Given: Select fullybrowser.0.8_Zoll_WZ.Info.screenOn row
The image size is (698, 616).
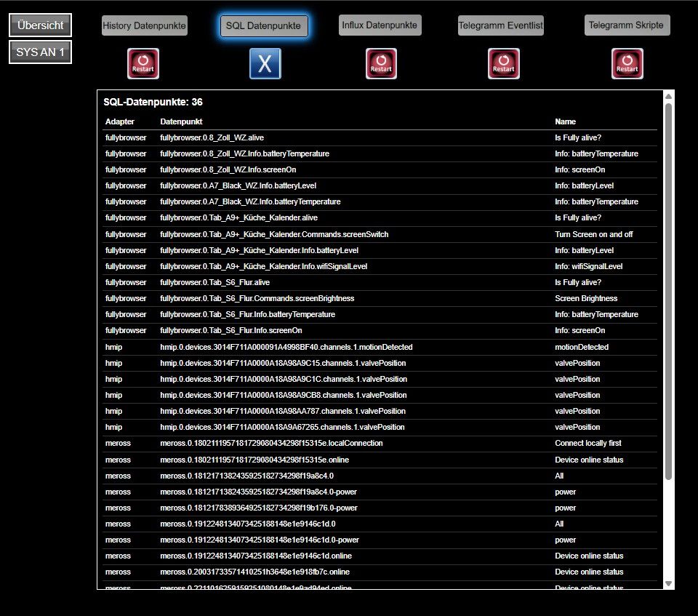Looking at the screenshot, I should tap(380, 169).
